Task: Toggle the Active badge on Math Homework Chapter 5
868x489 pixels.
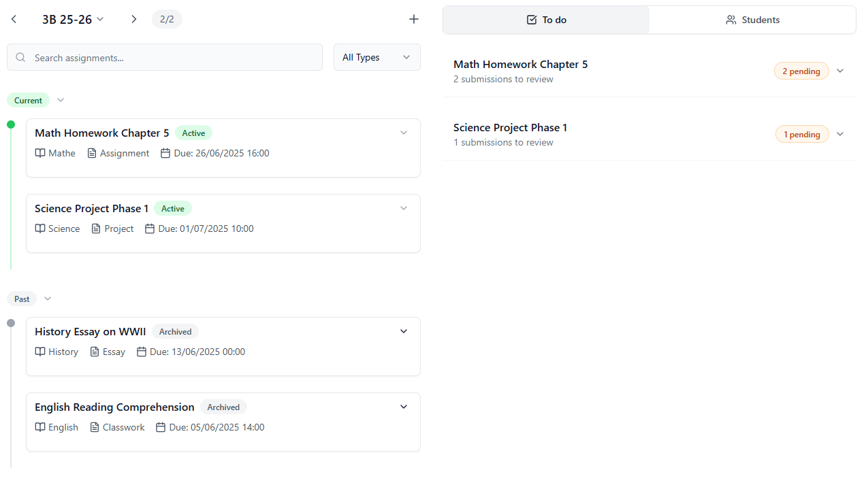Action: [193, 133]
